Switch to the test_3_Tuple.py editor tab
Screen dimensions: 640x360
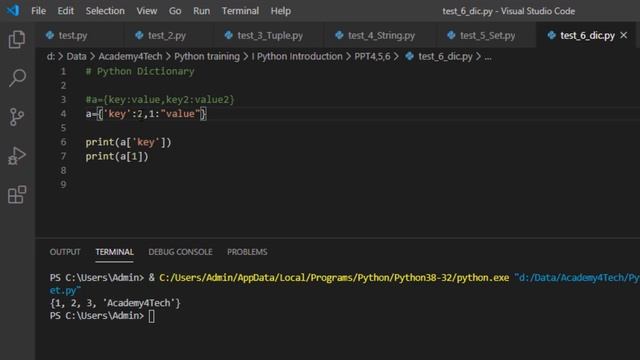click(x=270, y=36)
